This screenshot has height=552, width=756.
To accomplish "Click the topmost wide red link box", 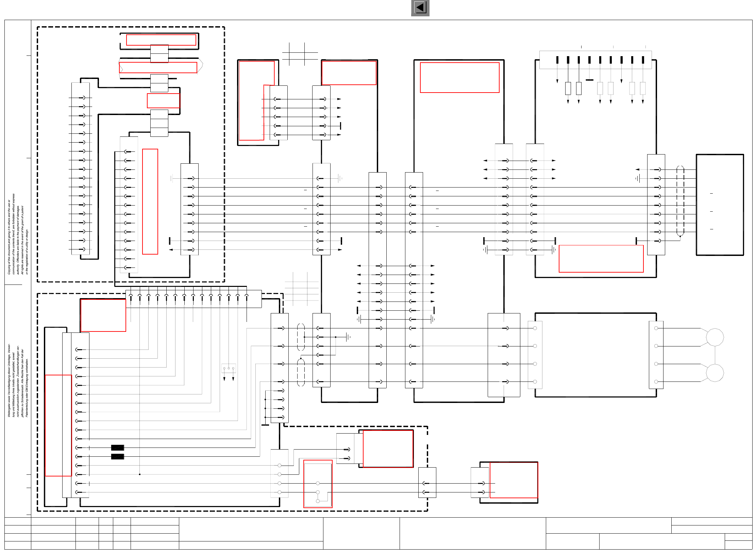I will click(x=161, y=40).
